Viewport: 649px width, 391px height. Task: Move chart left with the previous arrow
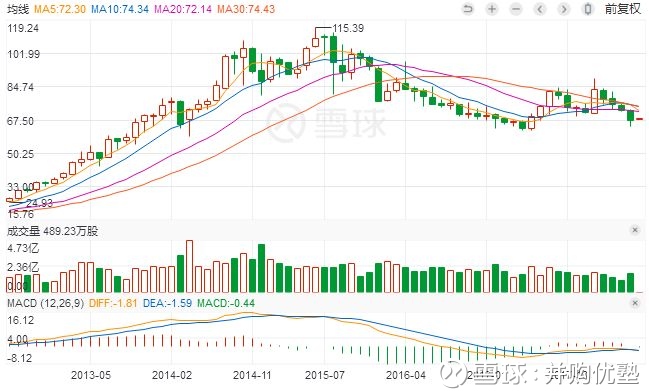click(x=540, y=9)
